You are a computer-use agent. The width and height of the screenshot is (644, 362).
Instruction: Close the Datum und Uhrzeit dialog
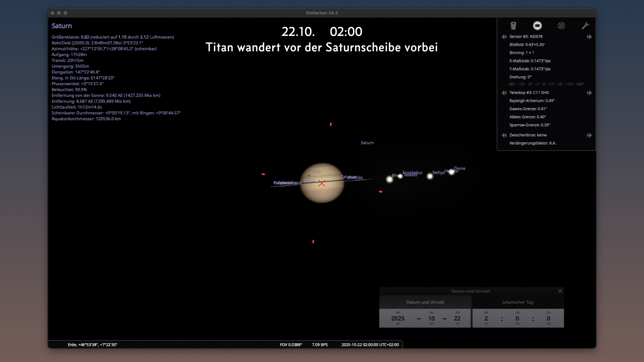click(560, 291)
